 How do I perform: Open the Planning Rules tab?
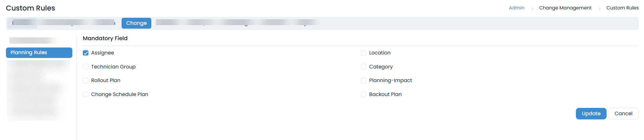tap(39, 53)
